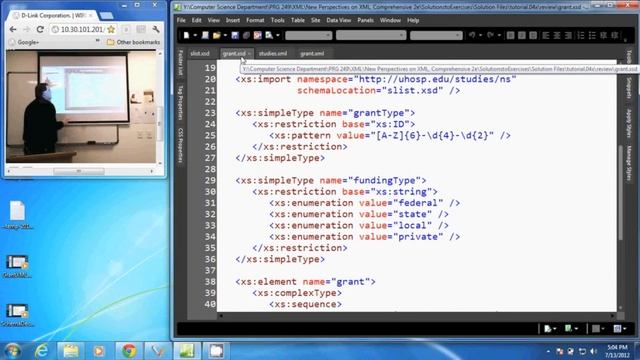The height and width of the screenshot is (360, 640).
Task: Open the Data View menu
Action: point(338,20)
